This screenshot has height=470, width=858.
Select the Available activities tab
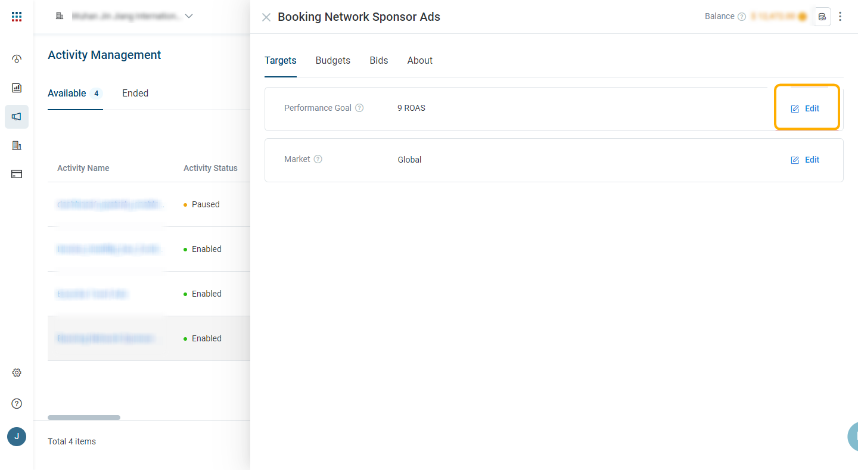[x=74, y=93]
